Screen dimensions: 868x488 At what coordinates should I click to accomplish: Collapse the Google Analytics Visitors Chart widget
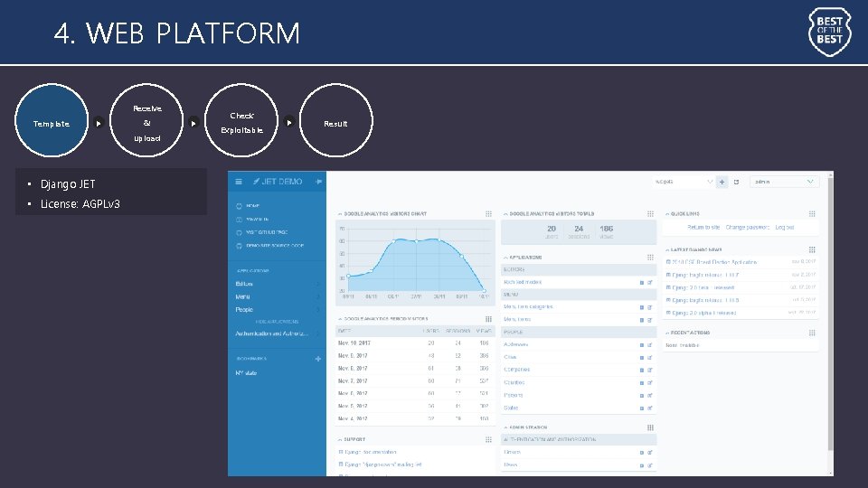(340, 213)
